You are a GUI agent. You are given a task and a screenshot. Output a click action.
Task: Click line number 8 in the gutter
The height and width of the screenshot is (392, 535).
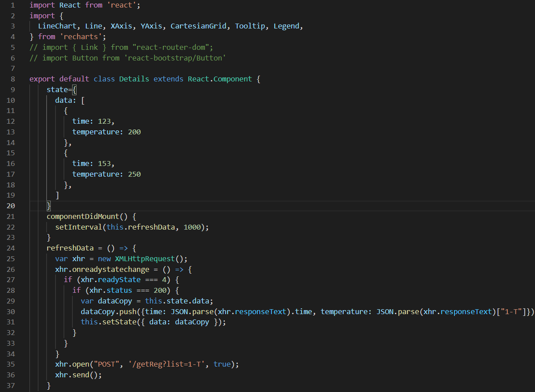point(13,79)
